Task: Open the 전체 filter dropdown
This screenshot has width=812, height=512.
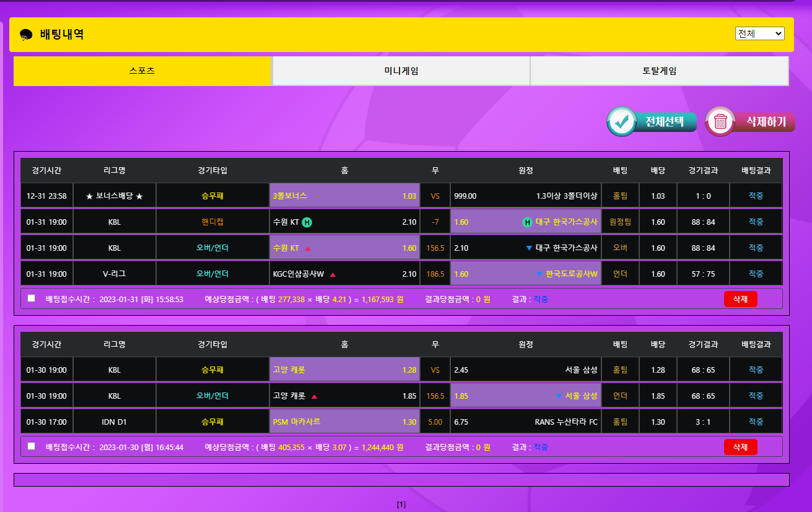Action: point(760,34)
